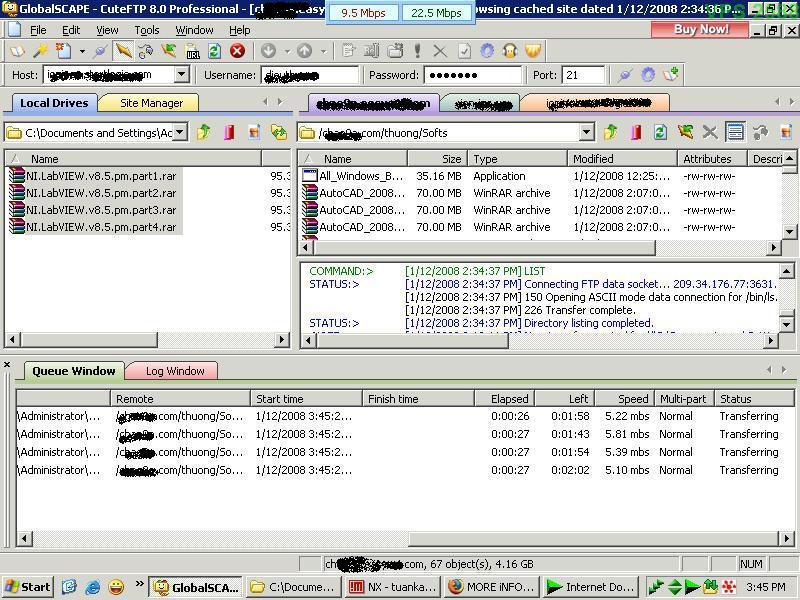Open the NX - tuanka taskbar window
The width and height of the screenshot is (800, 600).
(393, 587)
